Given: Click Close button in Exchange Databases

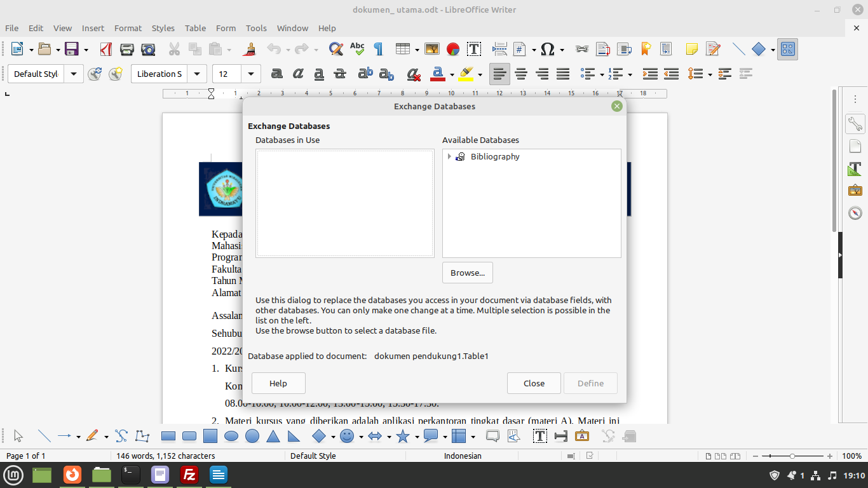Looking at the screenshot, I should point(534,383).
